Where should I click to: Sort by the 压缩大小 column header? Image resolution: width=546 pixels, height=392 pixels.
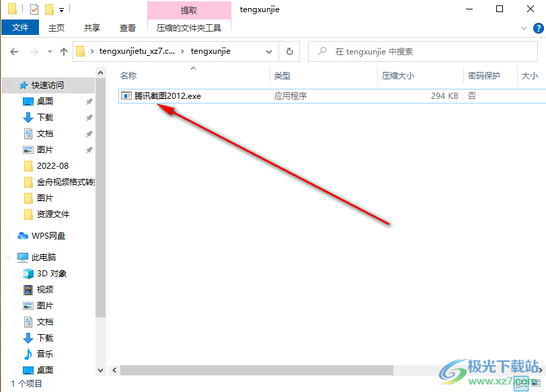click(x=398, y=75)
